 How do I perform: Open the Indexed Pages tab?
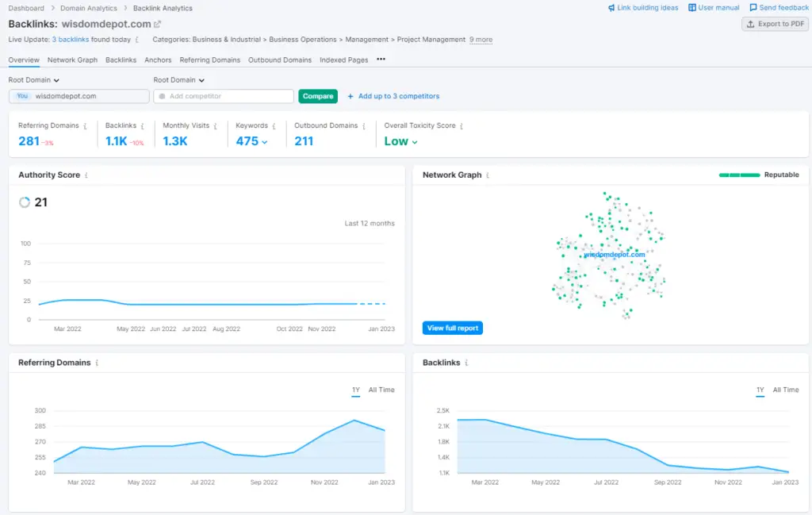coord(344,60)
